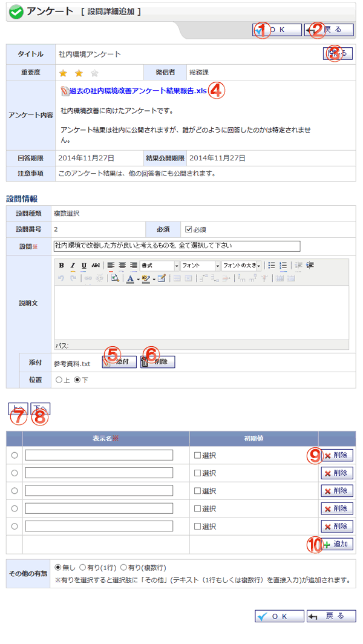Image resolution: width=363 pixels, height=644 pixels.
Task: Open the source edit icon beside highlight
Action: coord(162,278)
